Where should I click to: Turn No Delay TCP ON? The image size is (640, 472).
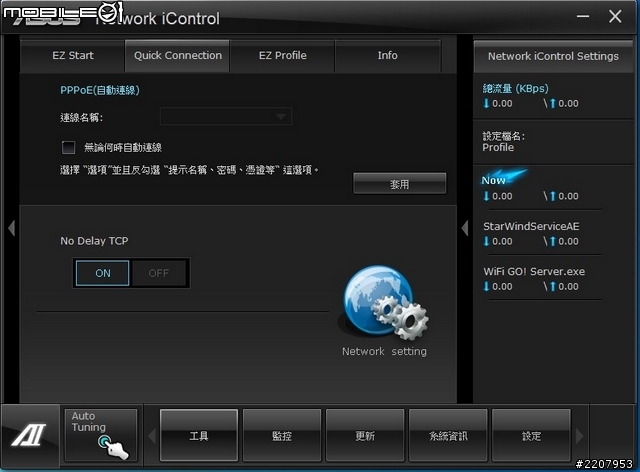pos(102,273)
